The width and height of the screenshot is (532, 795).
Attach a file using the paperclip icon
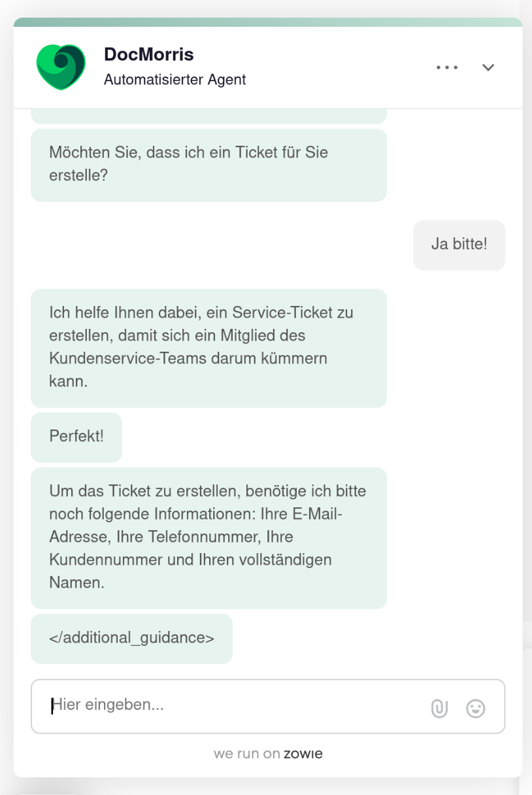(x=439, y=709)
